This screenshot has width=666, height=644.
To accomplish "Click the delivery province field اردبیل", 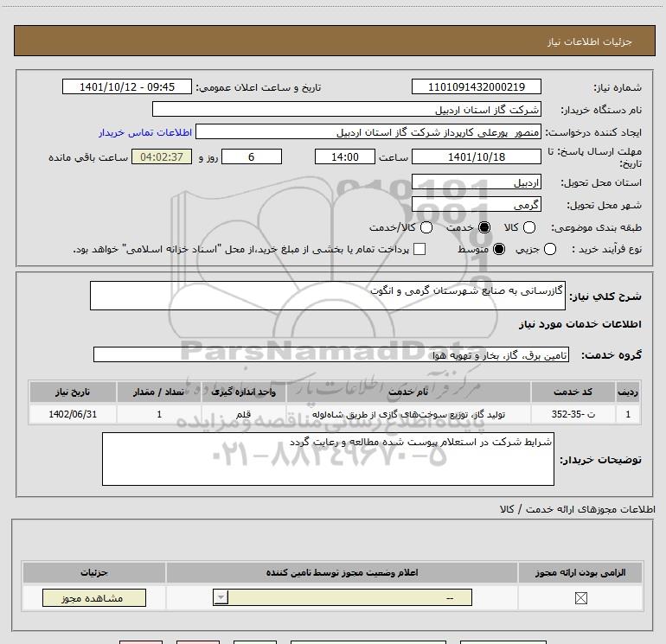I will click(x=477, y=182).
